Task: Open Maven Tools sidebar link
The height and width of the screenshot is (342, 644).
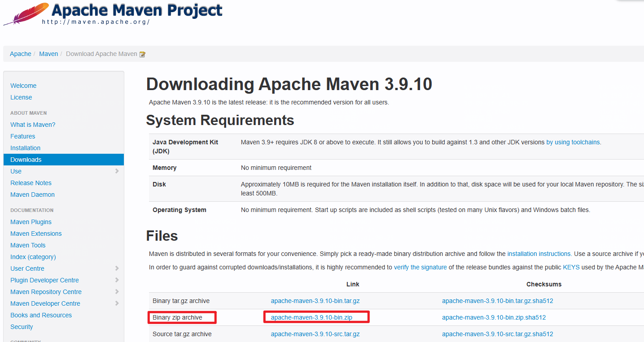Action: click(x=28, y=245)
